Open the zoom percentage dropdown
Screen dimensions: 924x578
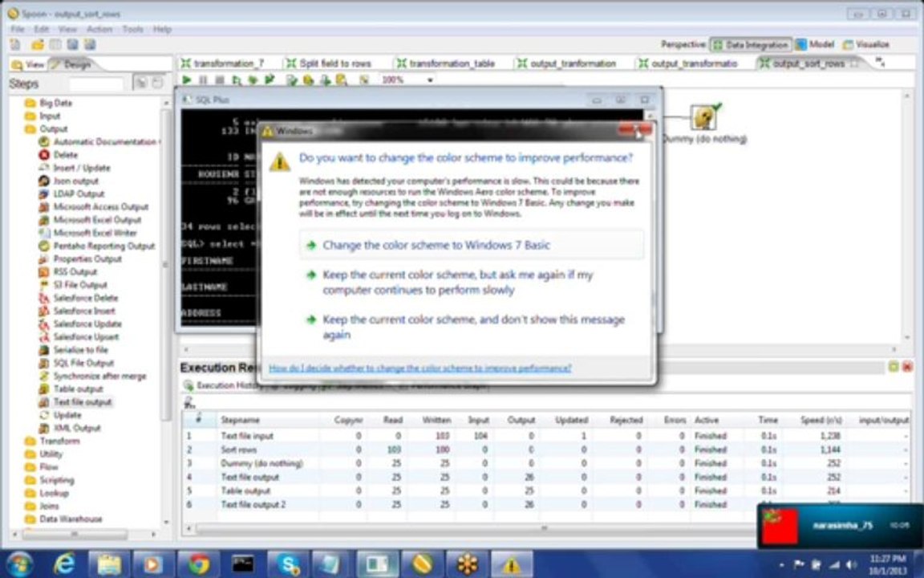430,80
